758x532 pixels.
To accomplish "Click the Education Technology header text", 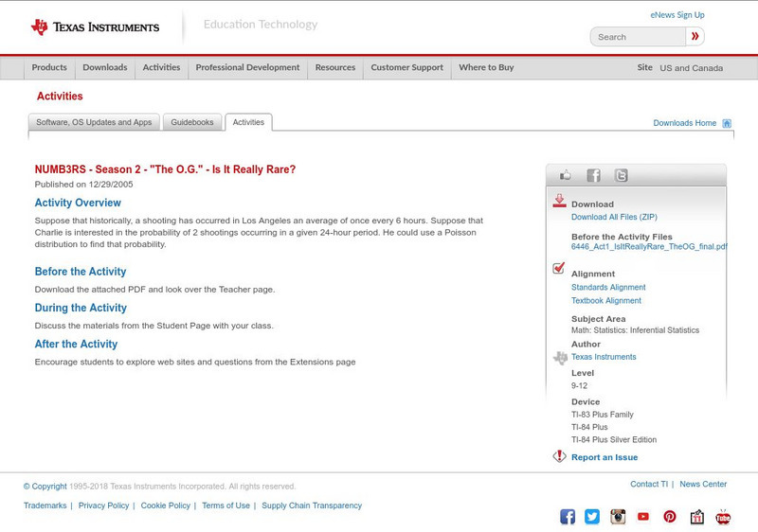I will (x=261, y=24).
